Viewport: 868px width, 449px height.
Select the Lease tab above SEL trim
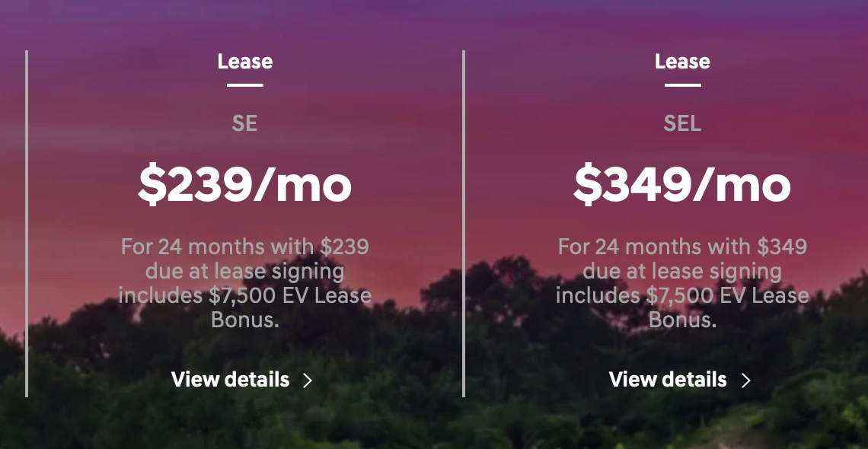click(682, 62)
